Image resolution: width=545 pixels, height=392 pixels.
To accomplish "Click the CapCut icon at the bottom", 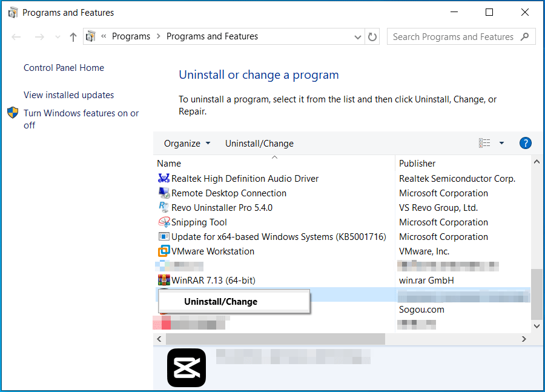I will click(186, 367).
